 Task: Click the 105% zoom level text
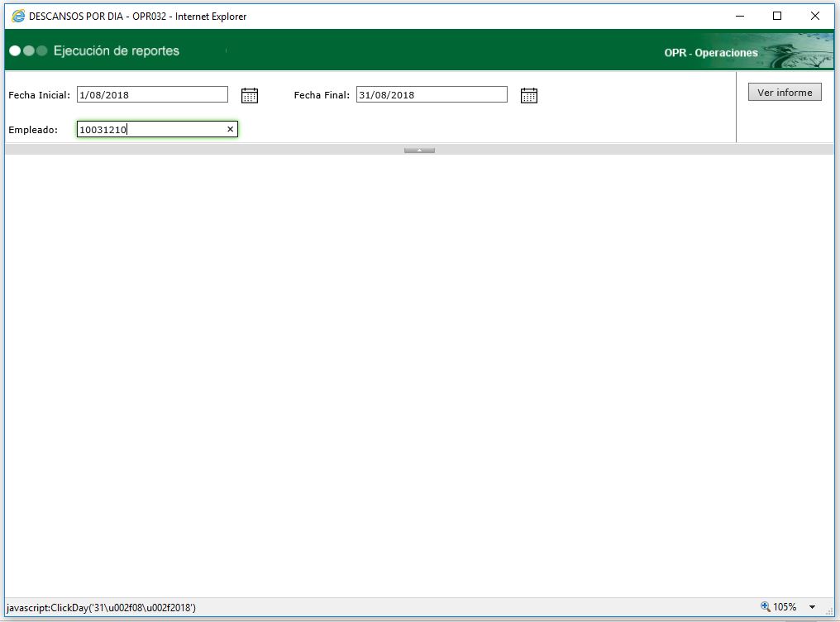click(785, 607)
